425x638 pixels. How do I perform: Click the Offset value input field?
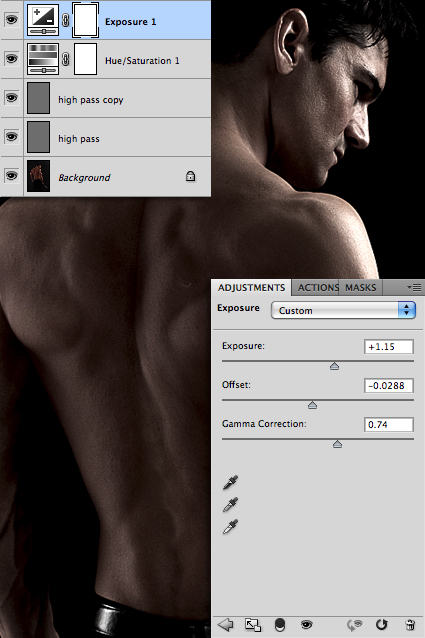click(x=389, y=386)
